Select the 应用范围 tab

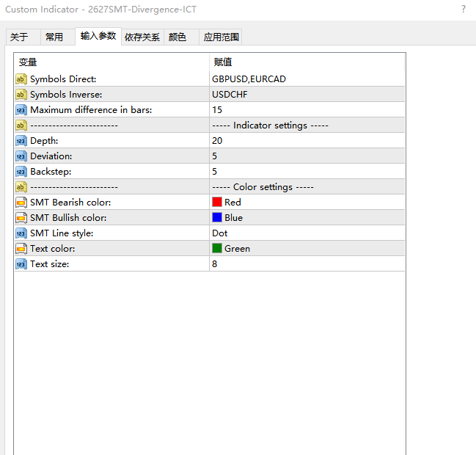click(x=221, y=37)
